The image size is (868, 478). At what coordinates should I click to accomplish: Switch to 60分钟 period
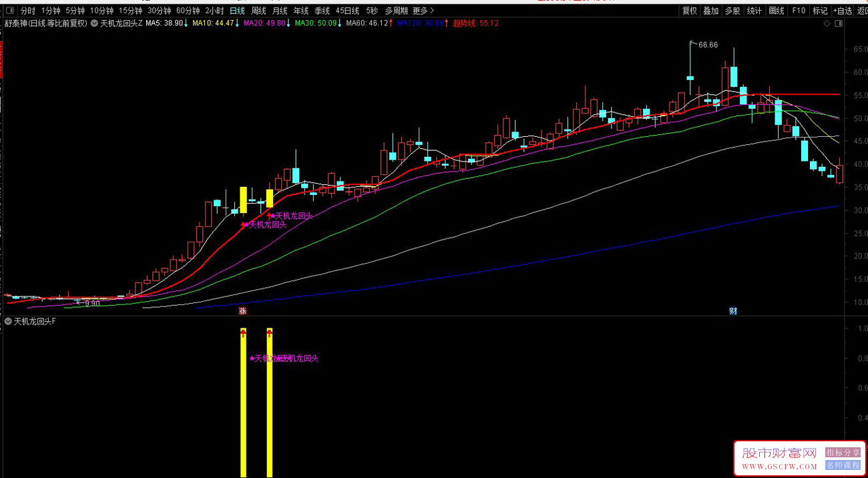188,11
